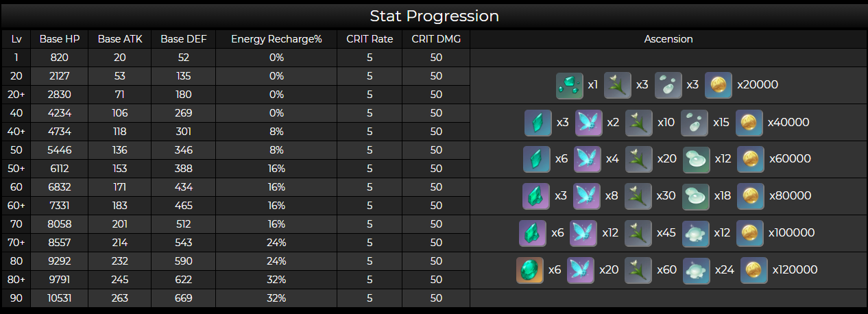Click the butterfly icon labeled x8
Image resolution: width=868 pixels, height=314 pixels.
586,196
